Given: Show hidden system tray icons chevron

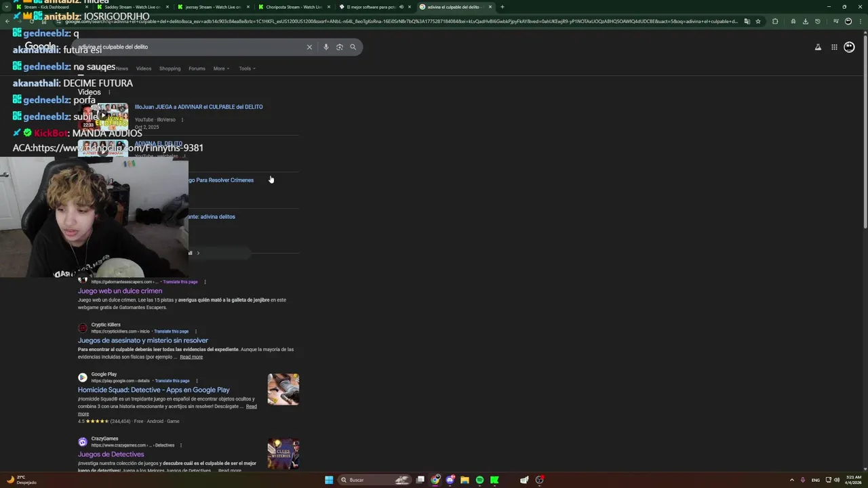Looking at the screenshot, I should [x=791, y=480].
